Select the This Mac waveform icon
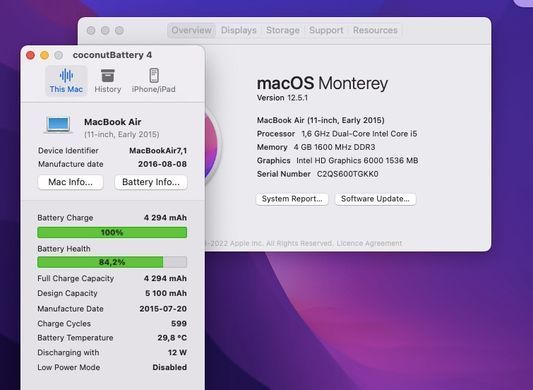The height and width of the screenshot is (390, 533). (x=66, y=75)
